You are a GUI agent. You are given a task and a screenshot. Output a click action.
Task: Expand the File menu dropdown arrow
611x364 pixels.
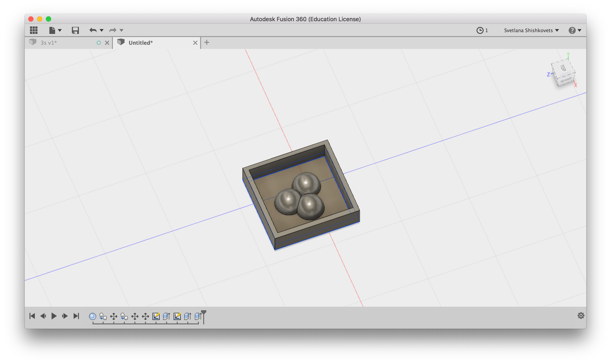coord(60,30)
